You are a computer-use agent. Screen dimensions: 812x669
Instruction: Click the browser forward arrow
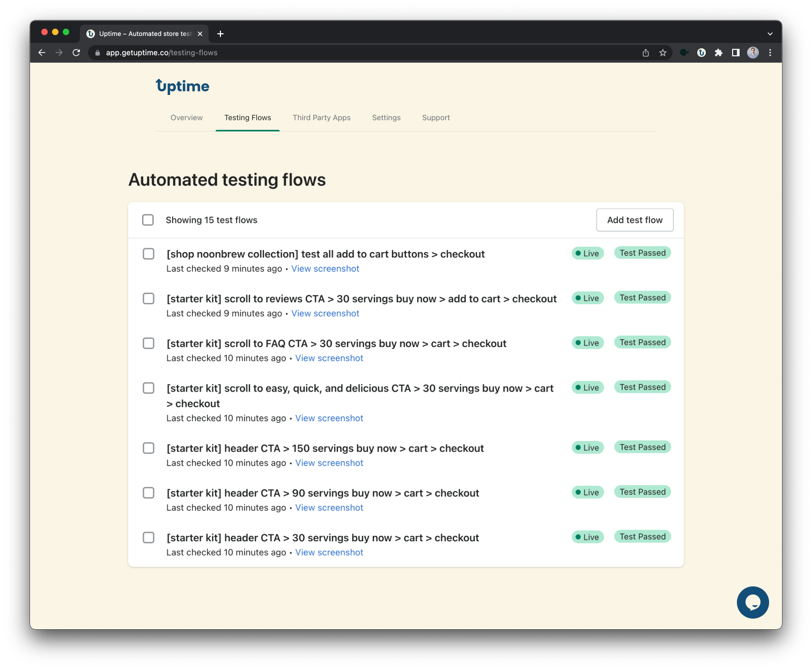59,53
